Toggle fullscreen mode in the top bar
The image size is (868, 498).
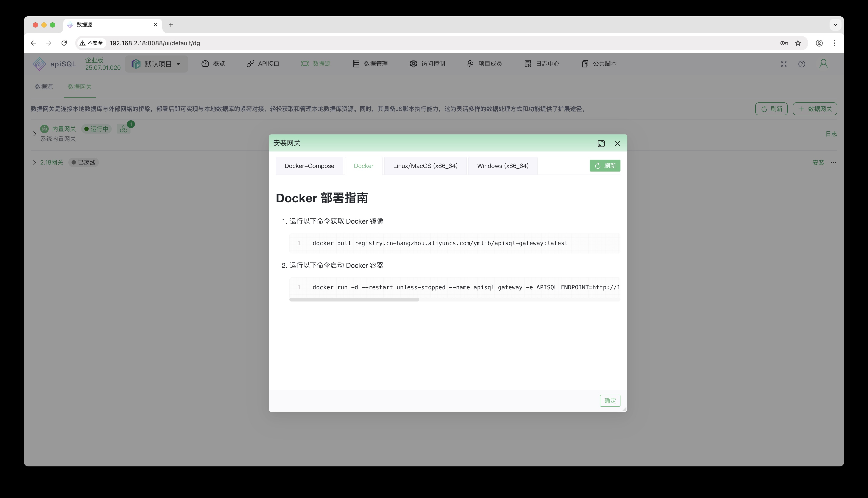[x=784, y=64]
